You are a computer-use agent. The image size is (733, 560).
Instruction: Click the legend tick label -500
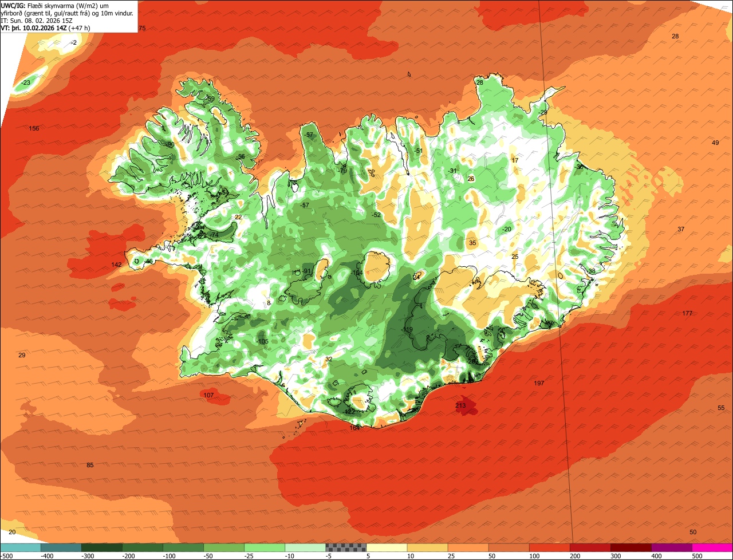7,556
